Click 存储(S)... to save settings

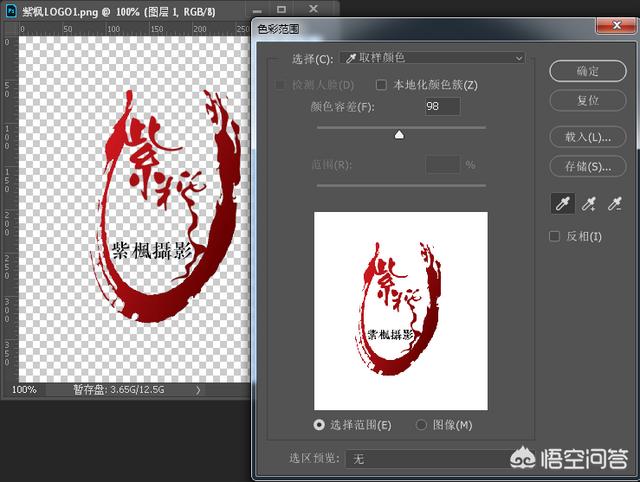(x=587, y=166)
